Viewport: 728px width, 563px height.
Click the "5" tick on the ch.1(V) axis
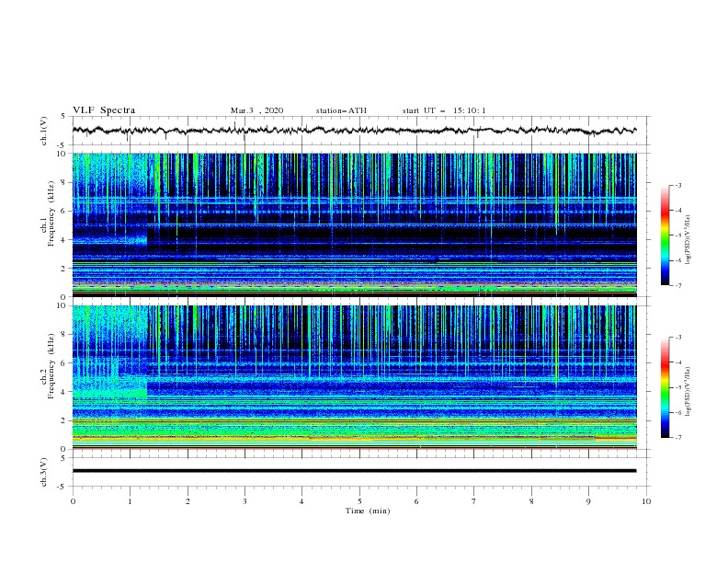coord(63,117)
